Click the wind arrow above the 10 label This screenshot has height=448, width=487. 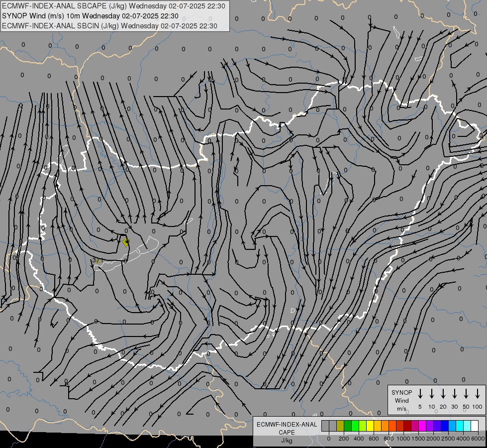pyautogui.click(x=431, y=393)
